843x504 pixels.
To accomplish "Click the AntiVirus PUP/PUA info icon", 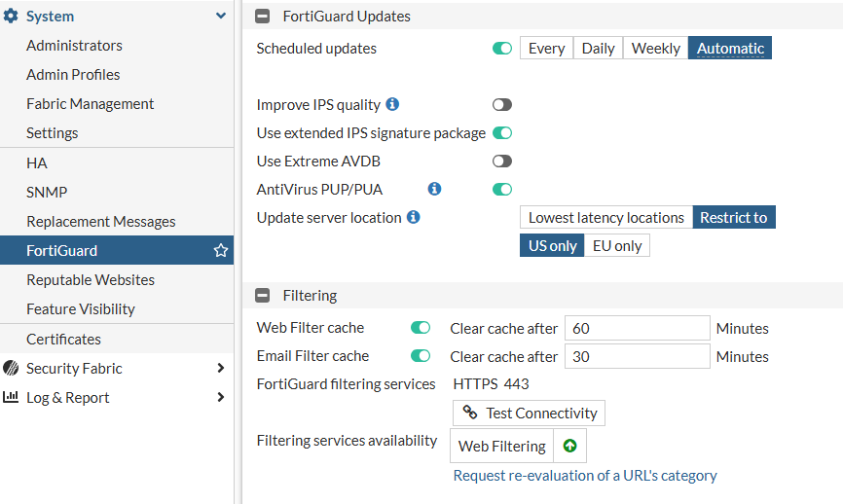I will [x=435, y=189].
